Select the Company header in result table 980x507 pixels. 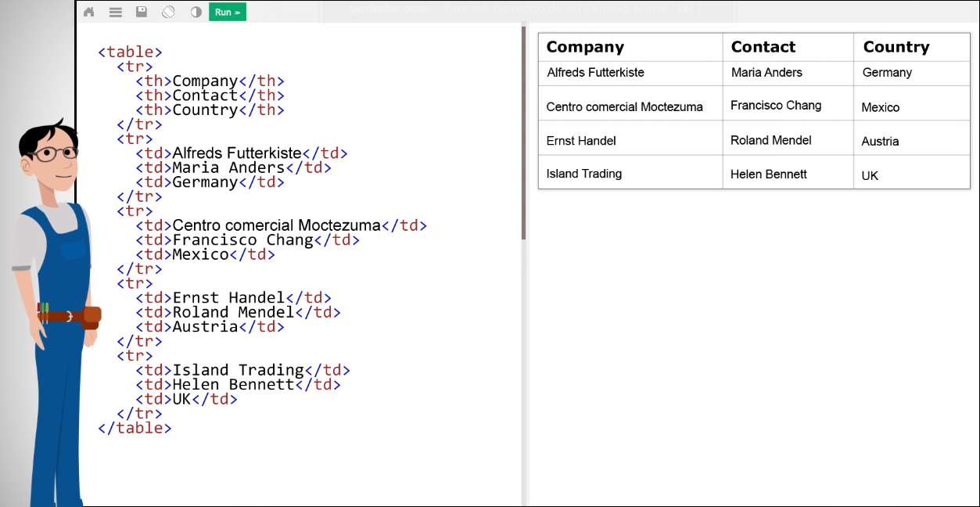(585, 47)
